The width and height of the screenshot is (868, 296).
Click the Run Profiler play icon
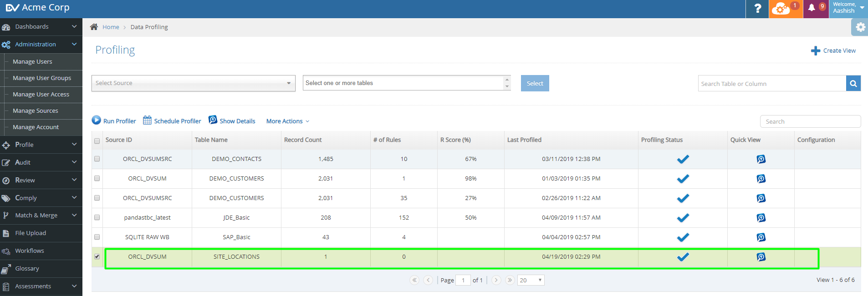(x=96, y=120)
